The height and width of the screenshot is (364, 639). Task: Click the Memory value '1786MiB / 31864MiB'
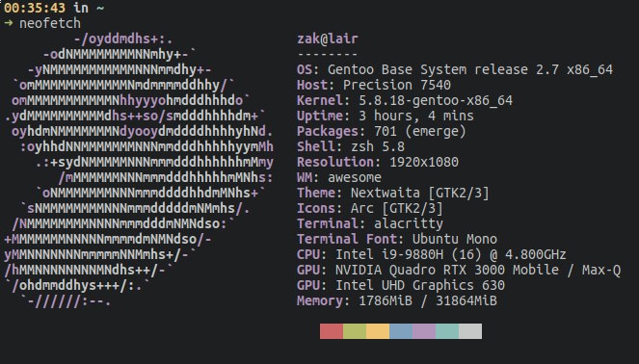pyautogui.click(x=428, y=300)
